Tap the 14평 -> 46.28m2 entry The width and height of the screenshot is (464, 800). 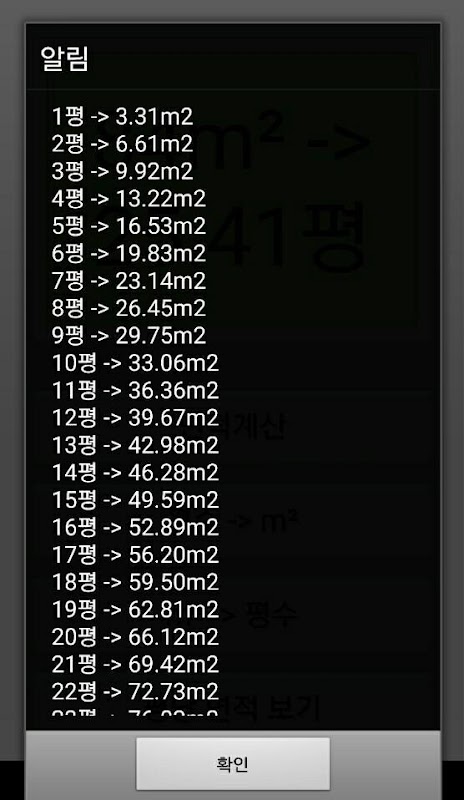tap(135, 472)
